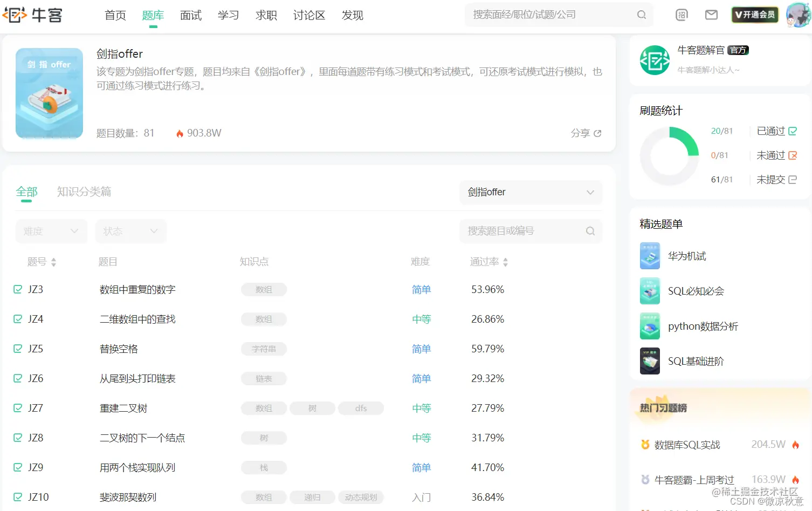Click your profile avatar at top right
Viewport: 812px width, 511px height.
798,15
